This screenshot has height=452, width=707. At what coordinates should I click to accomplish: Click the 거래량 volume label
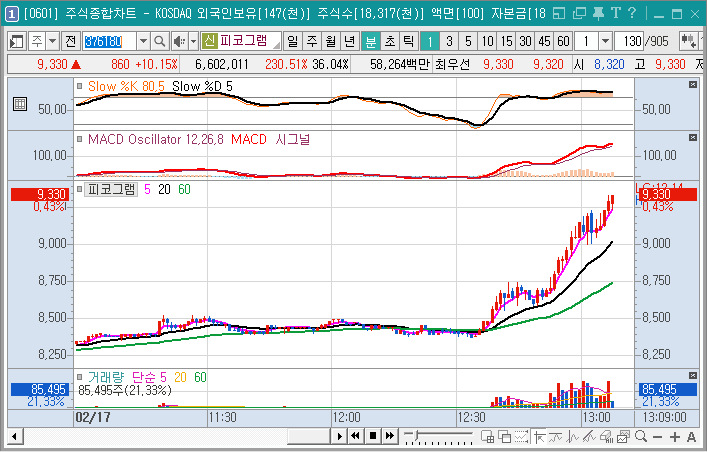[106, 377]
